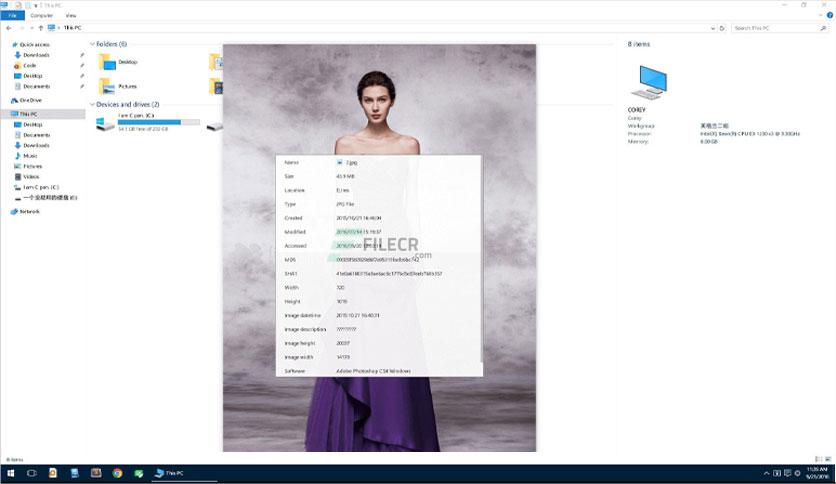836x484 pixels.
Task: Select the C: drive icon
Action: (105, 124)
